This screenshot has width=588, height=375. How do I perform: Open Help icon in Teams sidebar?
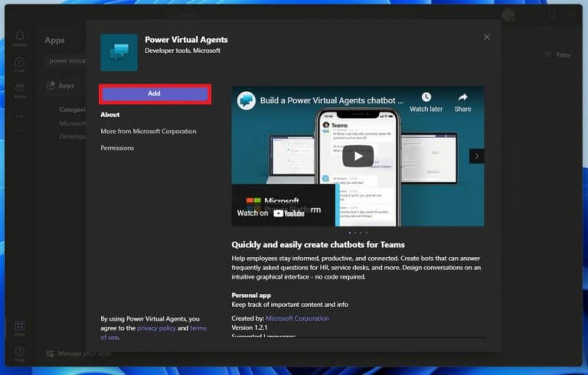point(19,351)
